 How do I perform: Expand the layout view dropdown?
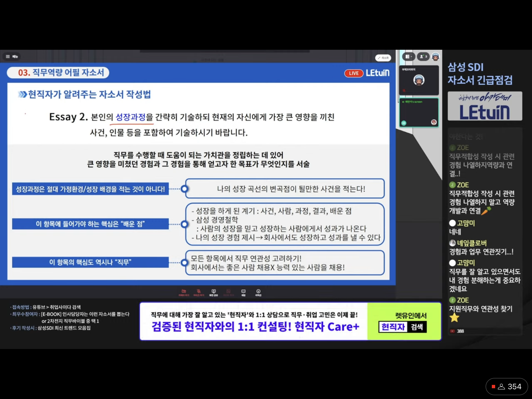408,56
